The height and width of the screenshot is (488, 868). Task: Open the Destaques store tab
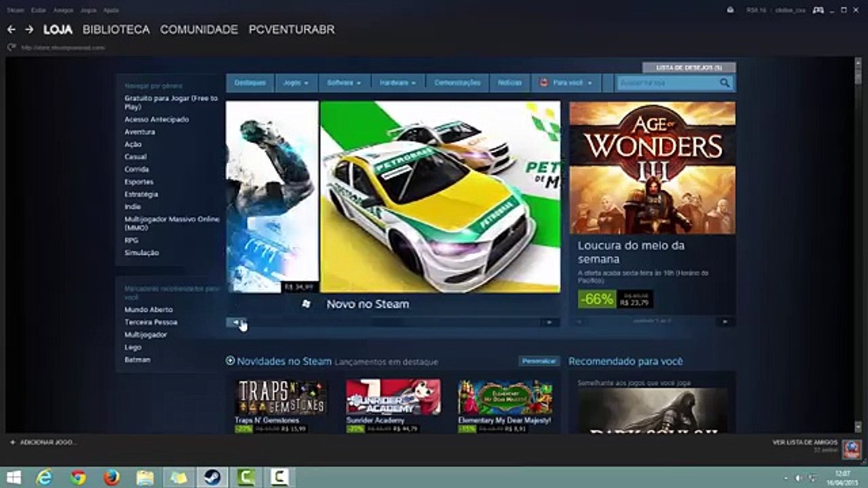click(250, 83)
